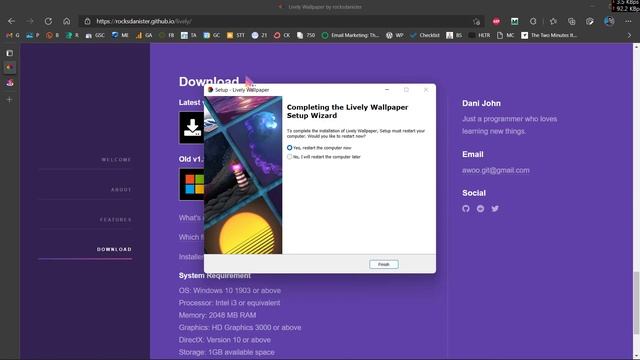Select No, I will restart later
640x360 pixels.
(324, 157)
